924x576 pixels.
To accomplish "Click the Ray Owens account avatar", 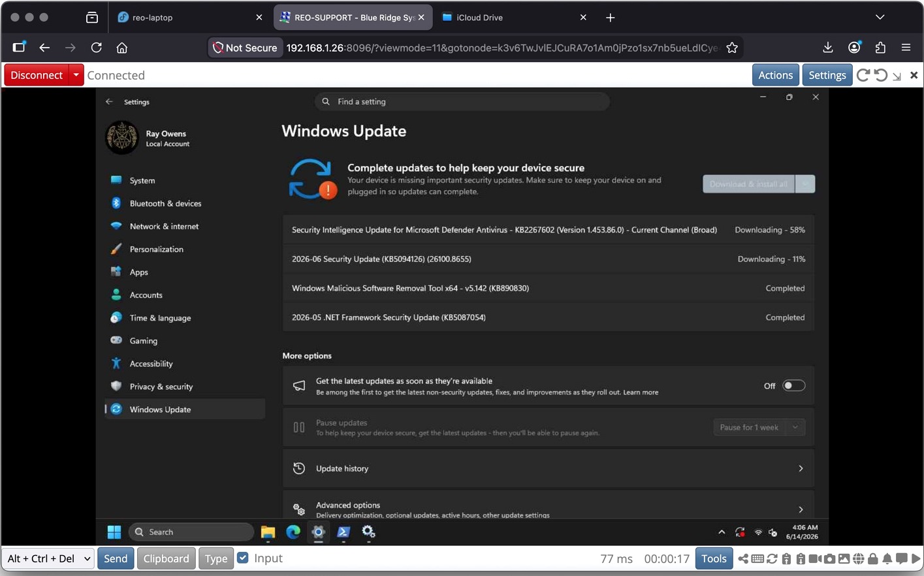I will (x=122, y=138).
